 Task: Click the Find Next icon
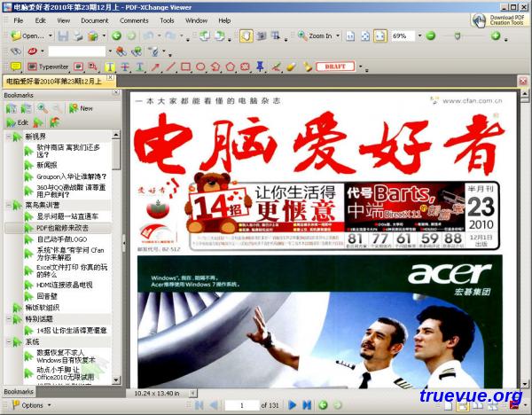coord(137,51)
